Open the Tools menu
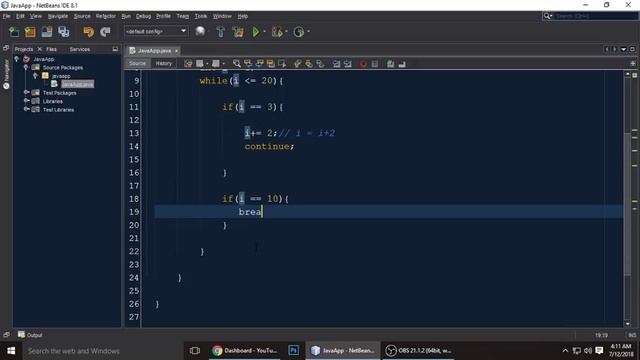The width and height of the screenshot is (640, 360). [200, 16]
